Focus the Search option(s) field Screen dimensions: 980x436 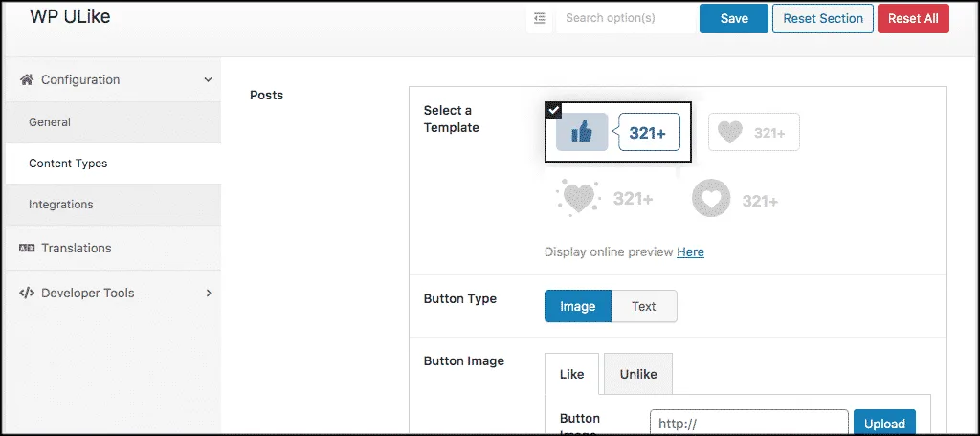click(625, 19)
